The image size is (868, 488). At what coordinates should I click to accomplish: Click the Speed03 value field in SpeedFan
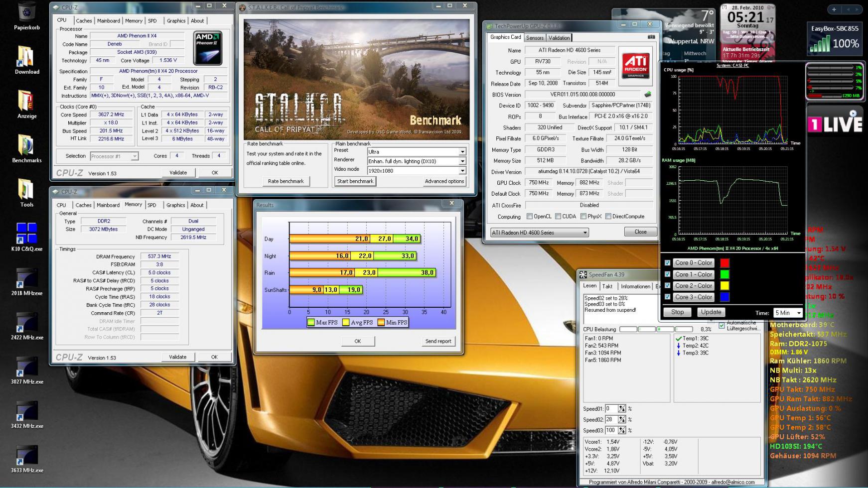pos(611,430)
